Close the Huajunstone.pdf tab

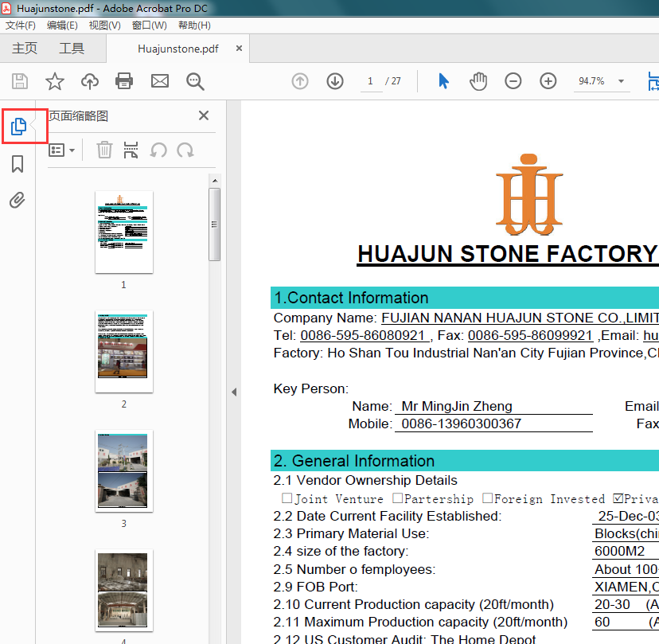click(x=239, y=49)
